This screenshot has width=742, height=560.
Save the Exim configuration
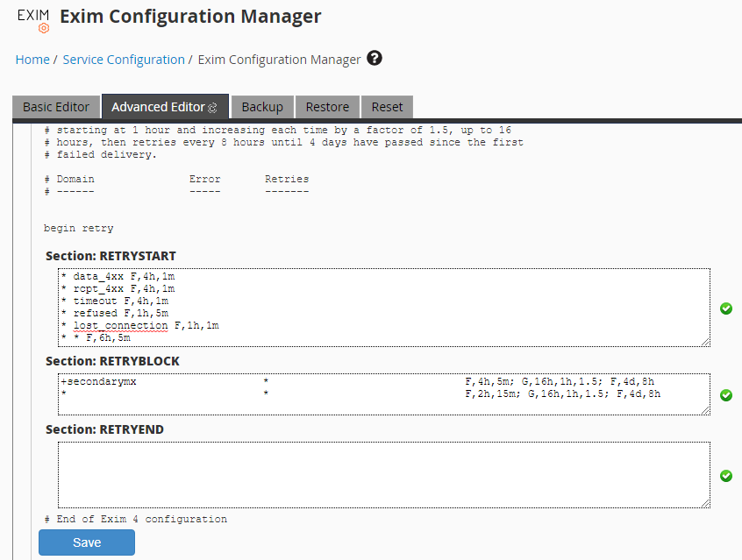pos(87,542)
